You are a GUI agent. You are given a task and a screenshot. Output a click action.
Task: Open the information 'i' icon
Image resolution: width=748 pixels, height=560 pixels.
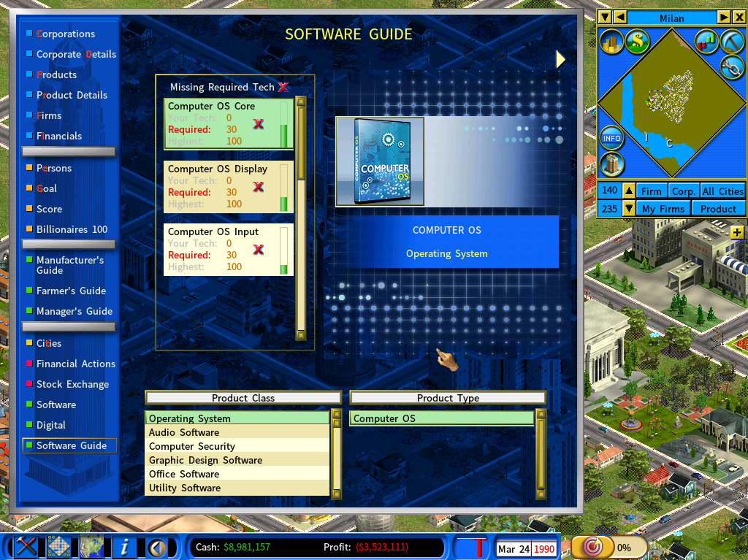point(124,547)
